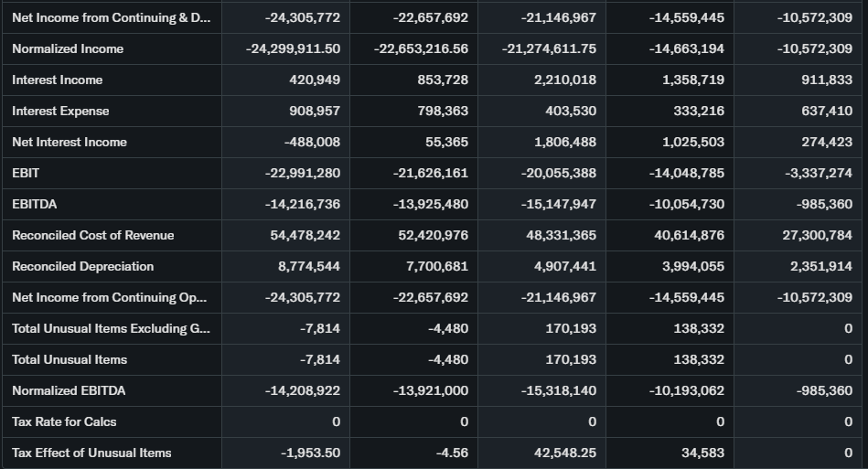Click the Interest Income value 420,949
The height and width of the screenshot is (469, 868).
tap(315, 80)
